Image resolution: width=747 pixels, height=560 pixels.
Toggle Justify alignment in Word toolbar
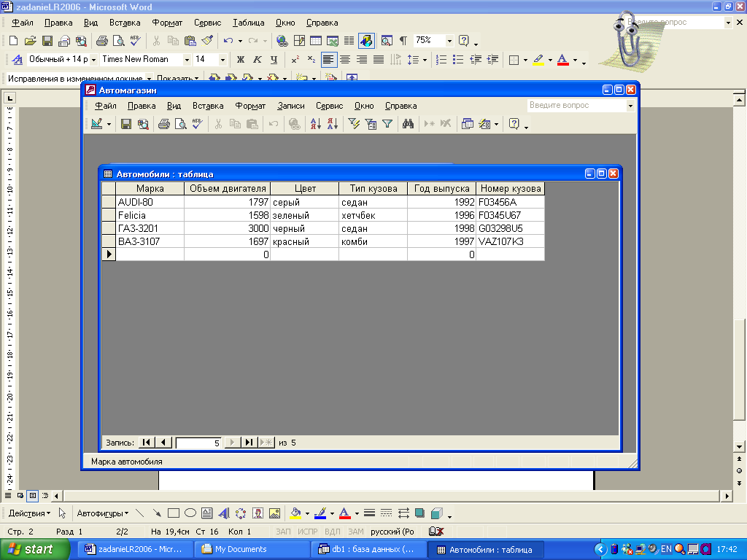[x=379, y=60]
